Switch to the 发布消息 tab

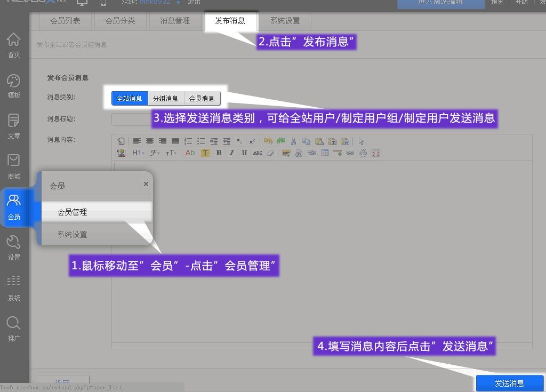tap(230, 21)
